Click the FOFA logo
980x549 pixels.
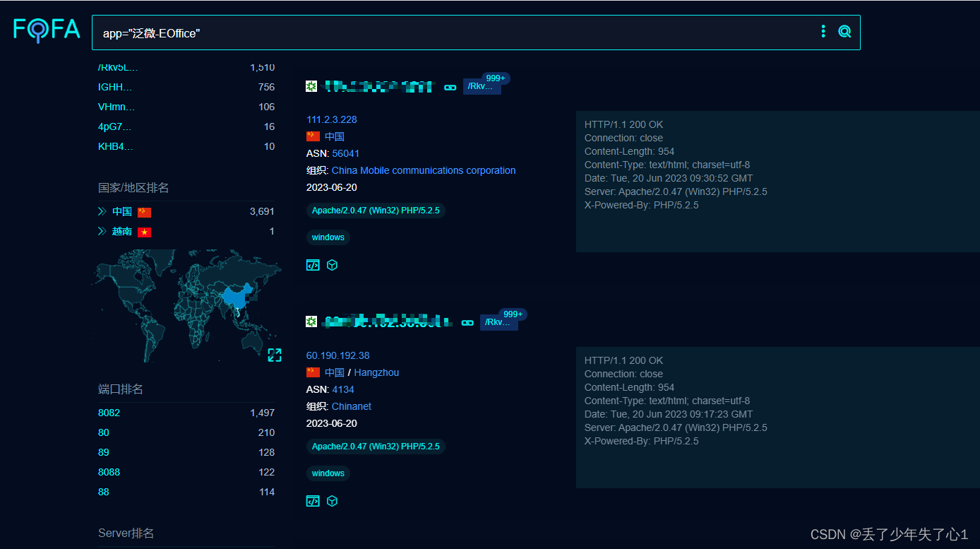point(47,30)
